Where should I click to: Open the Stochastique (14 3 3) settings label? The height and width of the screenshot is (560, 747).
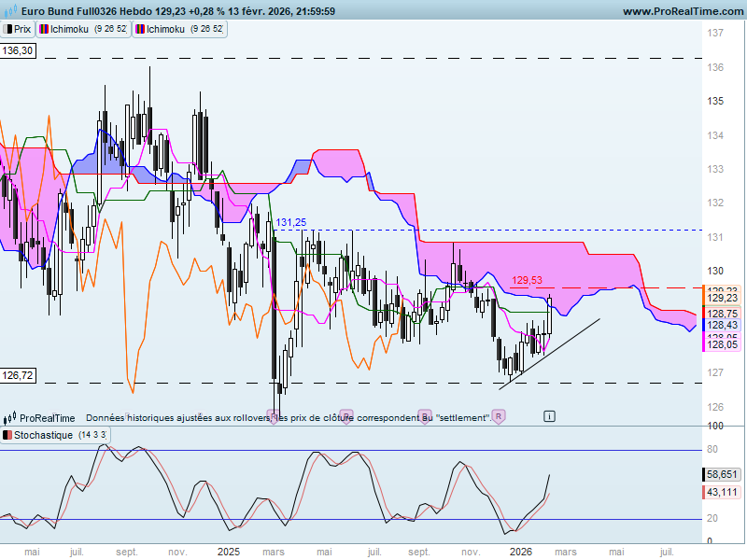[55, 435]
